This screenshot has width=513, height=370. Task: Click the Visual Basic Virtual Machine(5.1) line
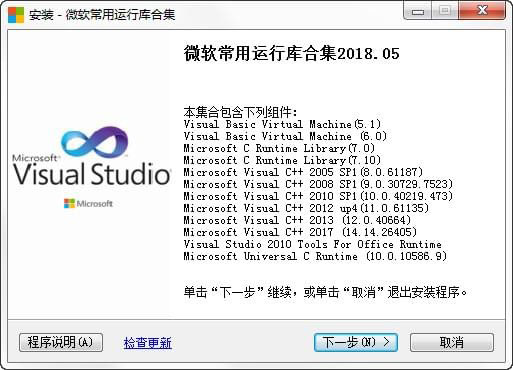click(x=282, y=124)
